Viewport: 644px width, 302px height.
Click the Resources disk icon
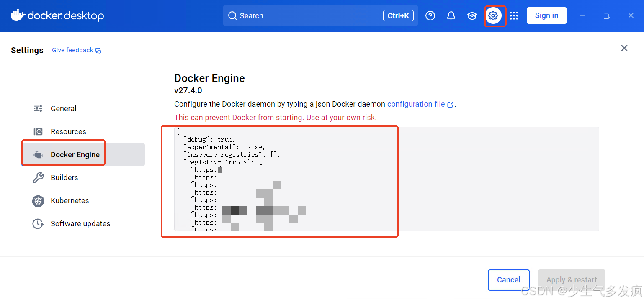(x=38, y=132)
